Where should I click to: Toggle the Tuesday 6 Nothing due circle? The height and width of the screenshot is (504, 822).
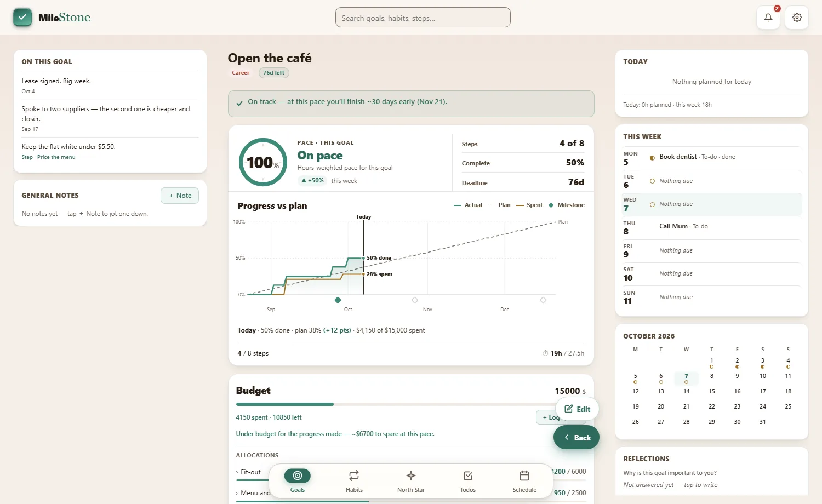[x=652, y=181]
